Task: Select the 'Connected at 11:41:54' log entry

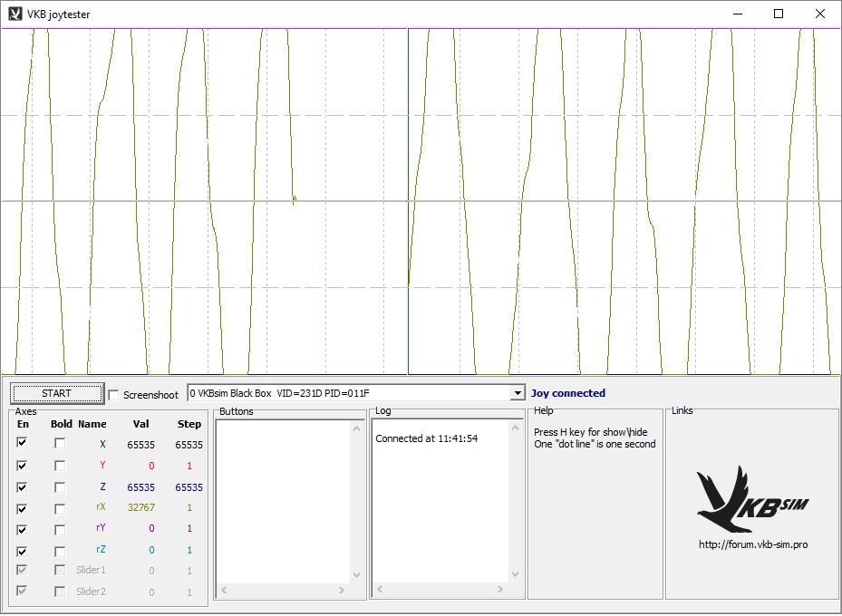Action: coord(426,438)
